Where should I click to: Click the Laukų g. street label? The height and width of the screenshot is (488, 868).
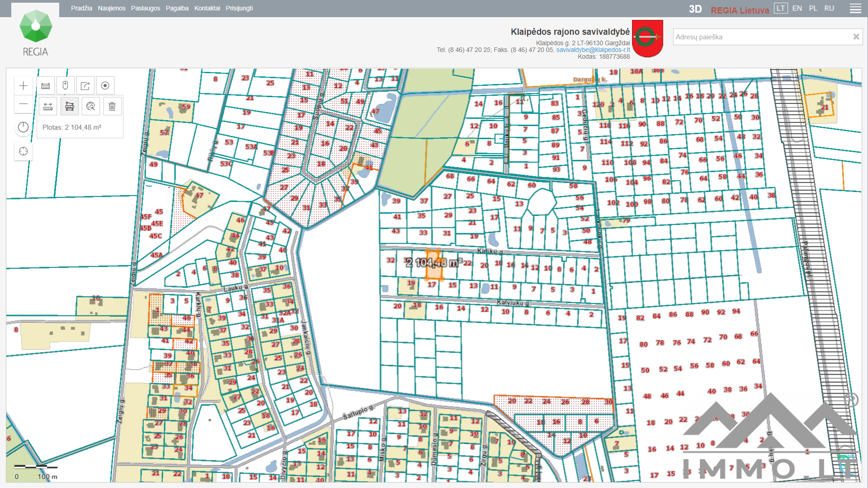coord(236,288)
